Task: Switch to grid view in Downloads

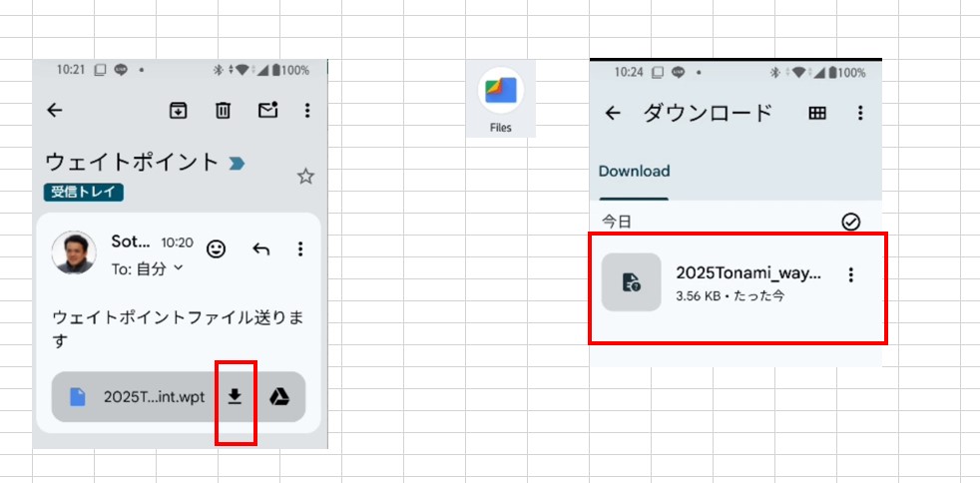Action: [817, 114]
